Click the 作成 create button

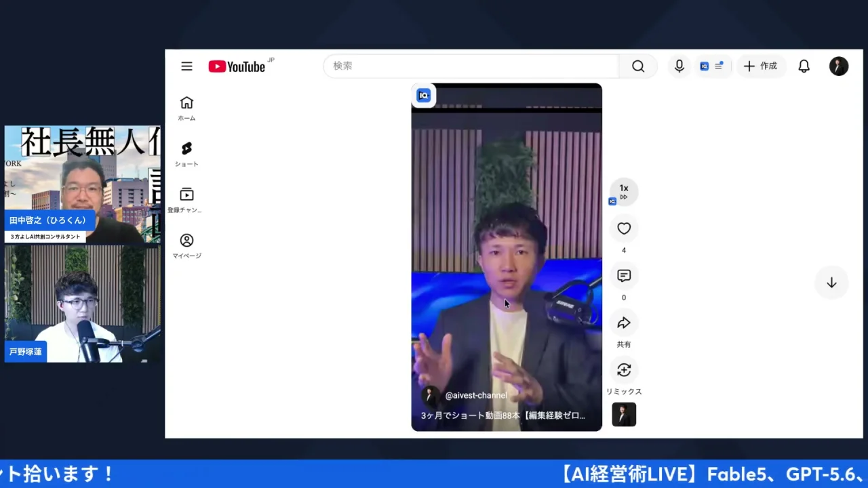[761, 66]
